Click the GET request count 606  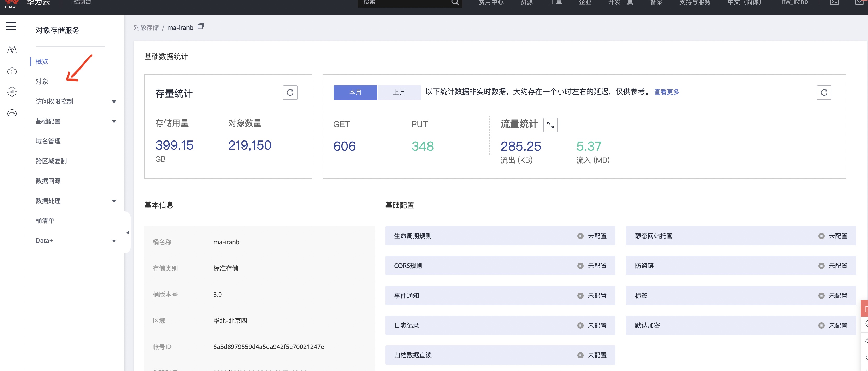[344, 146]
